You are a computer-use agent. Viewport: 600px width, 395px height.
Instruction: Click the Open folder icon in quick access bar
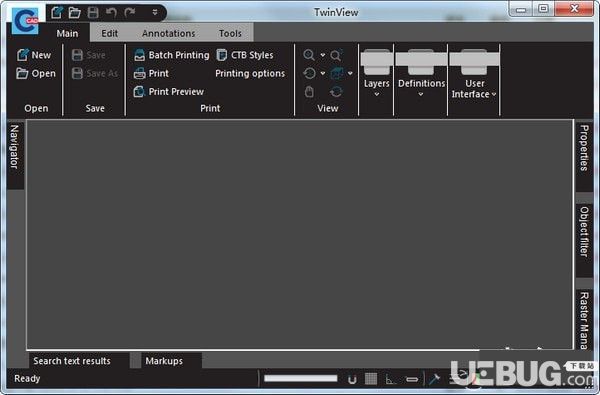pos(74,12)
